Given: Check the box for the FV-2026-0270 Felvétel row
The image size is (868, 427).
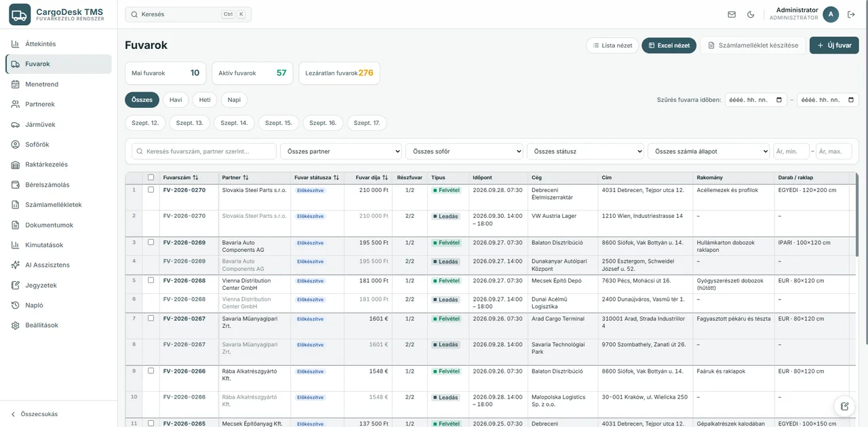Looking at the screenshot, I should coord(151,190).
